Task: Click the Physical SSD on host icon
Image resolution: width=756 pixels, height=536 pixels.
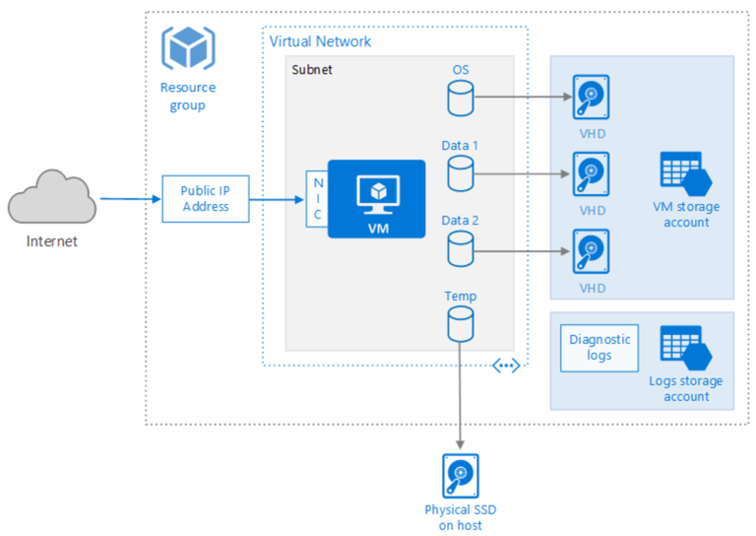Action: (460, 476)
